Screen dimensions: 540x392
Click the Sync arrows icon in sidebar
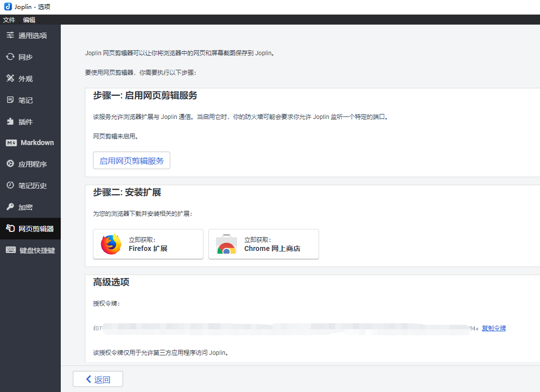tap(11, 57)
